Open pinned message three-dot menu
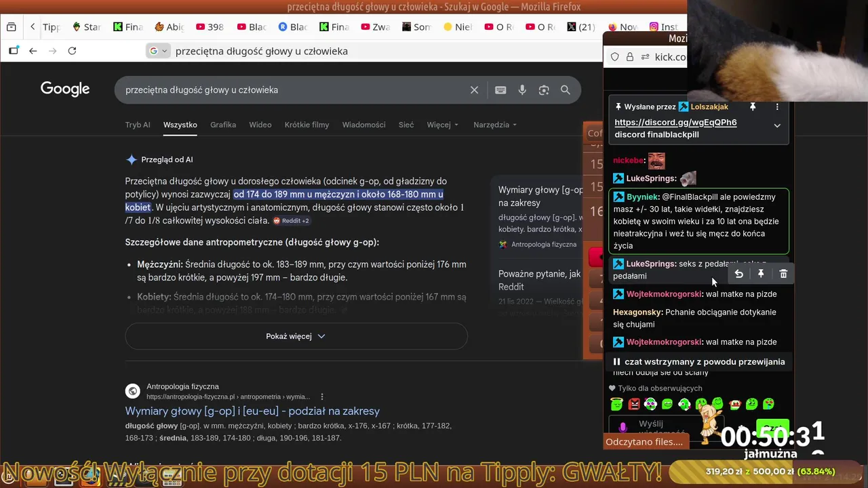Image resolution: width=868 pixels, height=488 pixels. [777, 107]
